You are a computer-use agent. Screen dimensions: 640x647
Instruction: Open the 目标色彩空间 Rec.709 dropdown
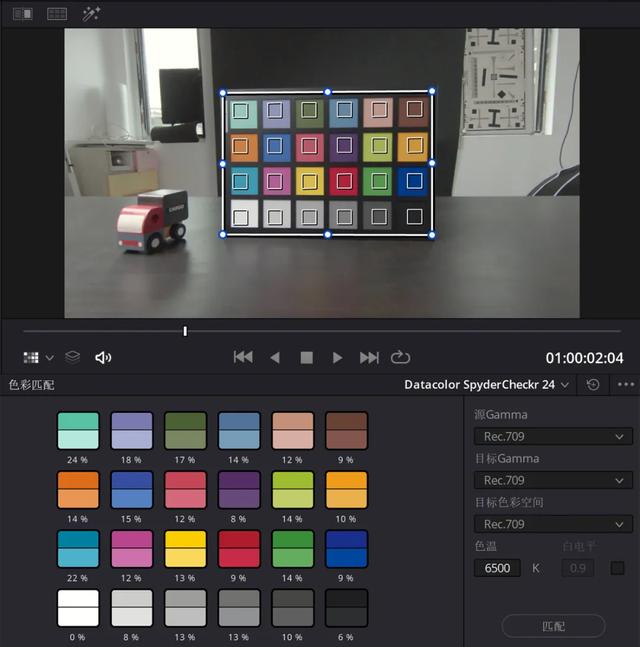tap(552, 524)
